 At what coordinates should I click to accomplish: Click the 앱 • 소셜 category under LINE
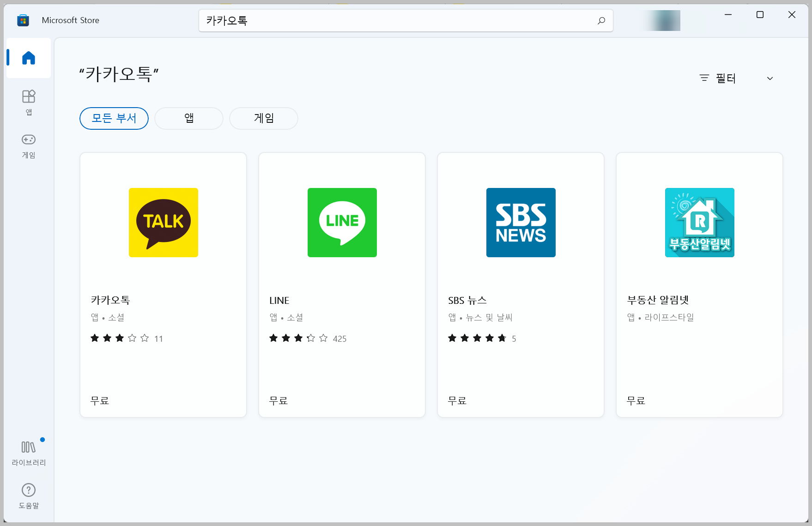click(286, 317)
